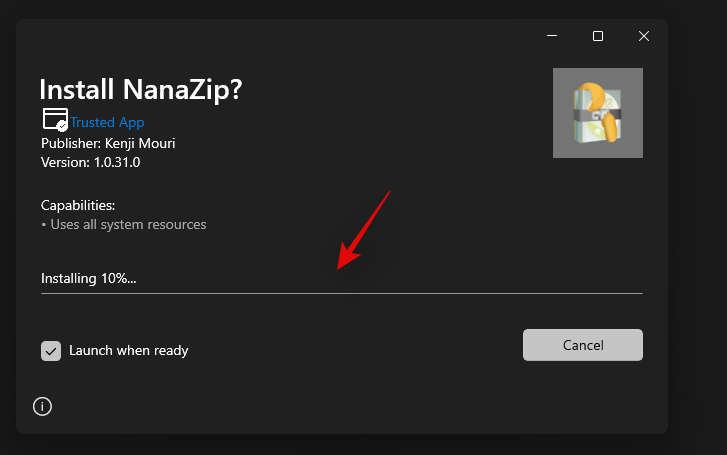Open the info icon in bottom corner
The image size is (727, 455).
pos(42,406)
